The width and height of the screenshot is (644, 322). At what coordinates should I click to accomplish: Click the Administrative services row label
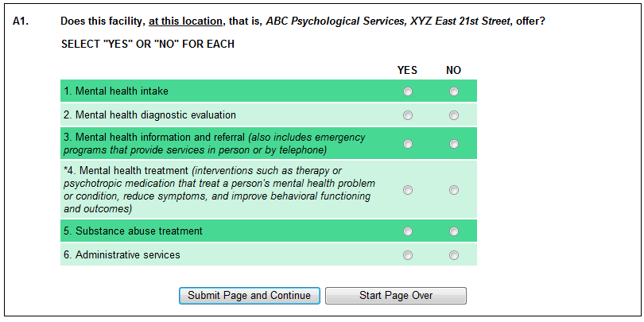click(x=122, y=255)
